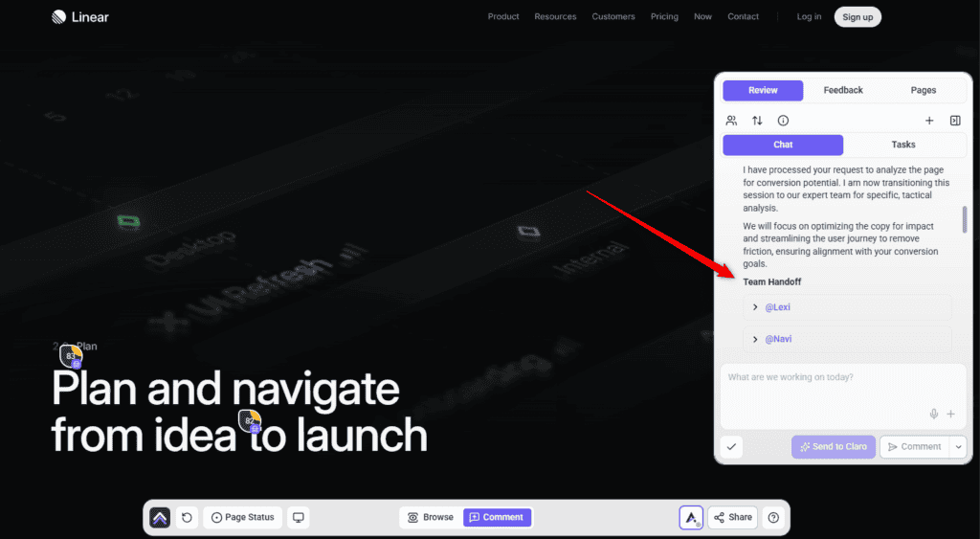Click the score badge showing 82
The image size is (980, 539).
(x=250, y=421)
